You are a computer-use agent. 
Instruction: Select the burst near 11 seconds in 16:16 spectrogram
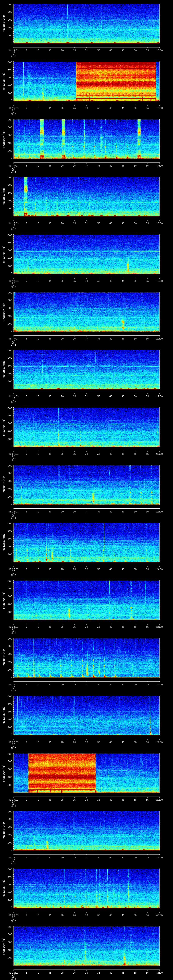(x=42, y=139)
